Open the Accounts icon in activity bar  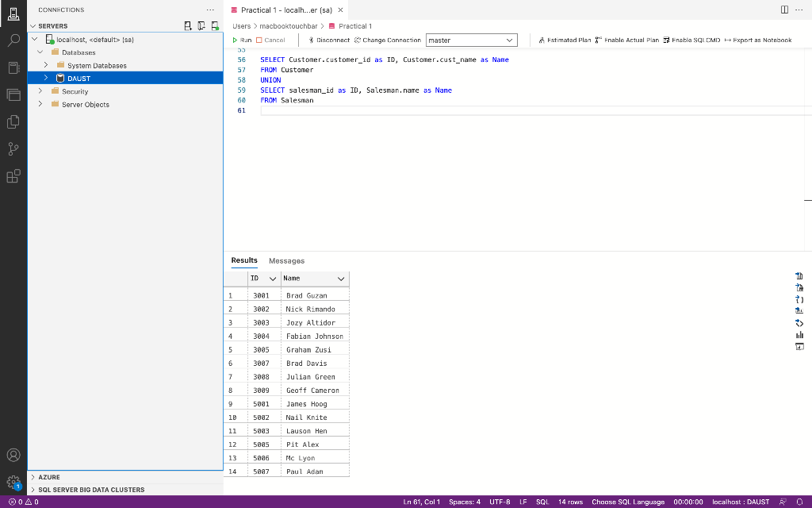click(13, 455)
